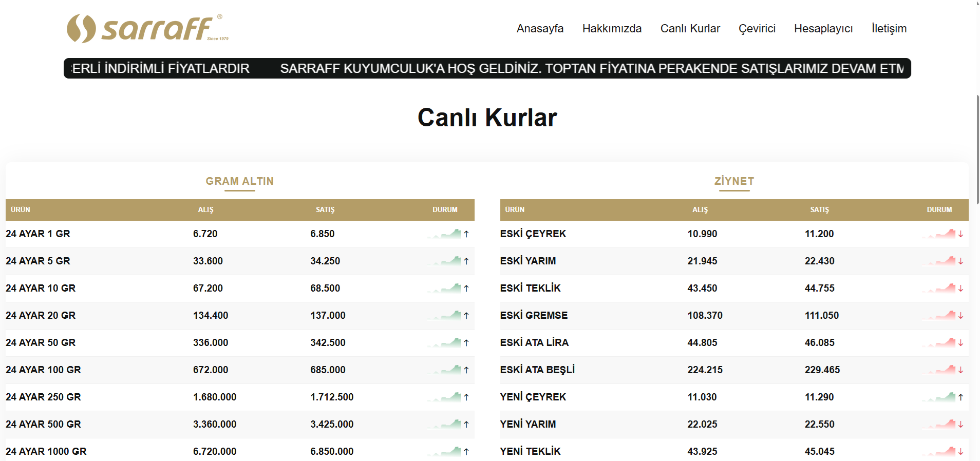980x461 pixels.
Task: Select the ZİYNET section heading
Action: 734,181
